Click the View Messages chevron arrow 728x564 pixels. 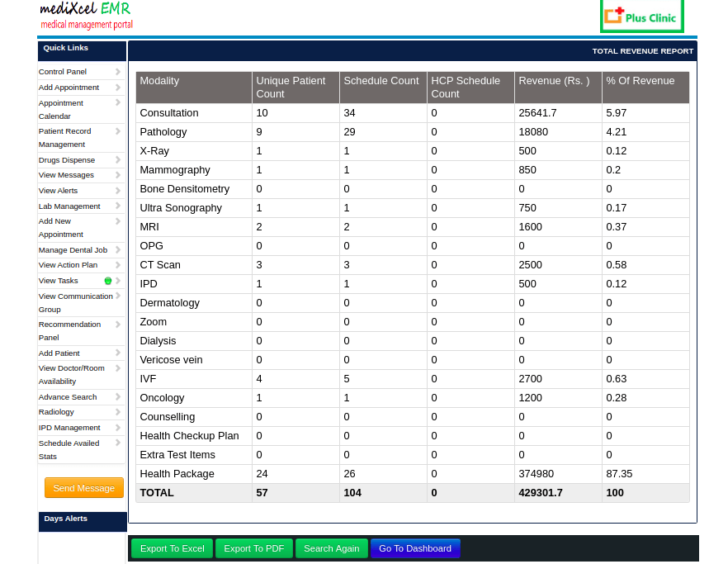tap(117, 175)
